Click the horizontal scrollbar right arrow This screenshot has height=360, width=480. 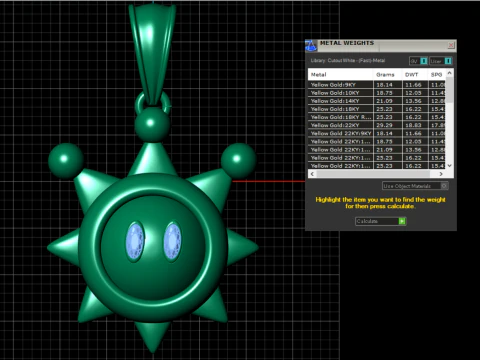[441, 174]
